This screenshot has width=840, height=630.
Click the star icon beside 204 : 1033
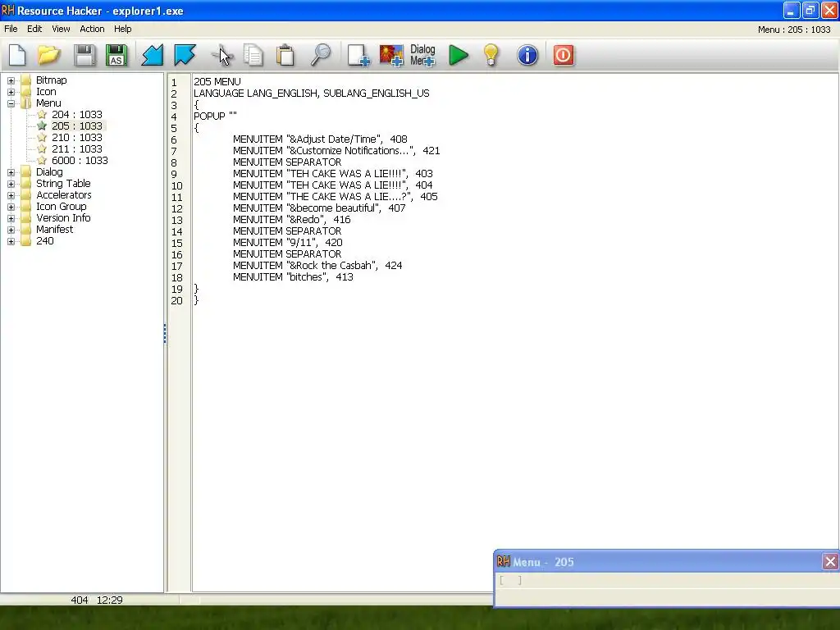point(42,114)
